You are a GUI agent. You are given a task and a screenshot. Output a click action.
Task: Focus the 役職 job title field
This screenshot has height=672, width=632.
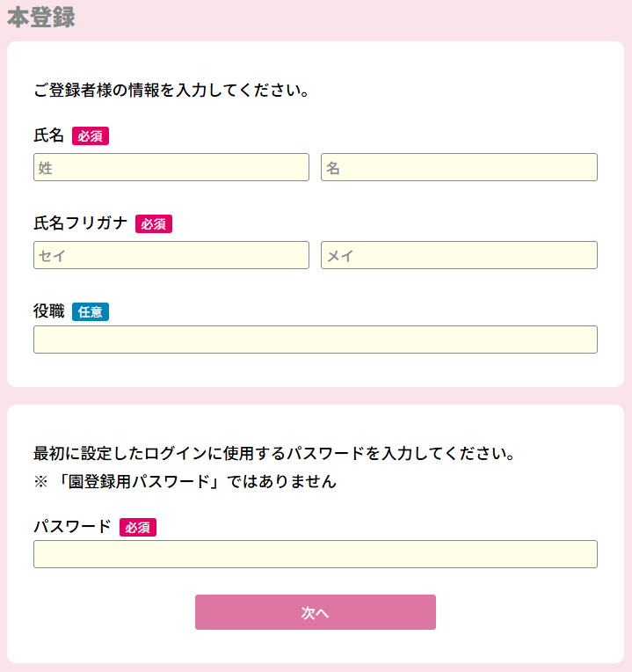315,340
